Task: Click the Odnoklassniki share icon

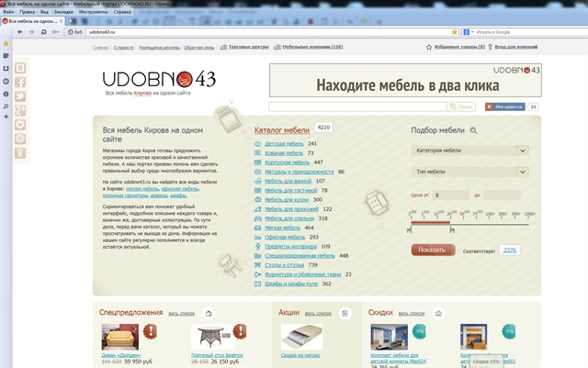Action: tap(20, 152)
